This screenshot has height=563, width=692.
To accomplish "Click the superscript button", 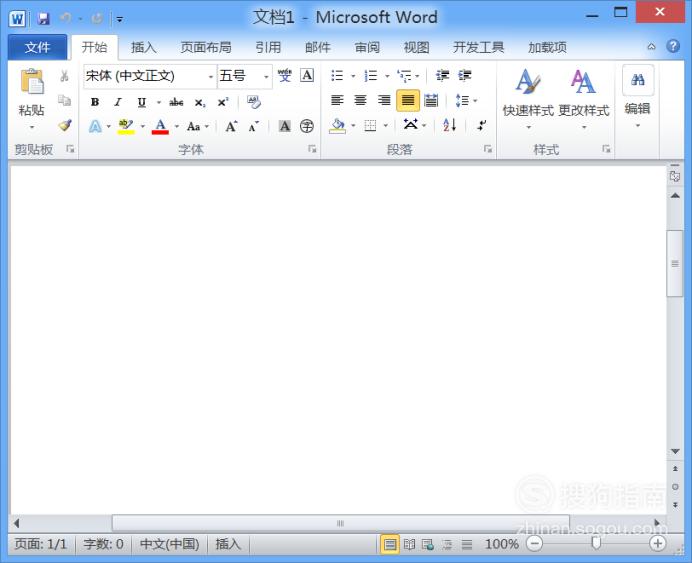I will coord(223,102).
